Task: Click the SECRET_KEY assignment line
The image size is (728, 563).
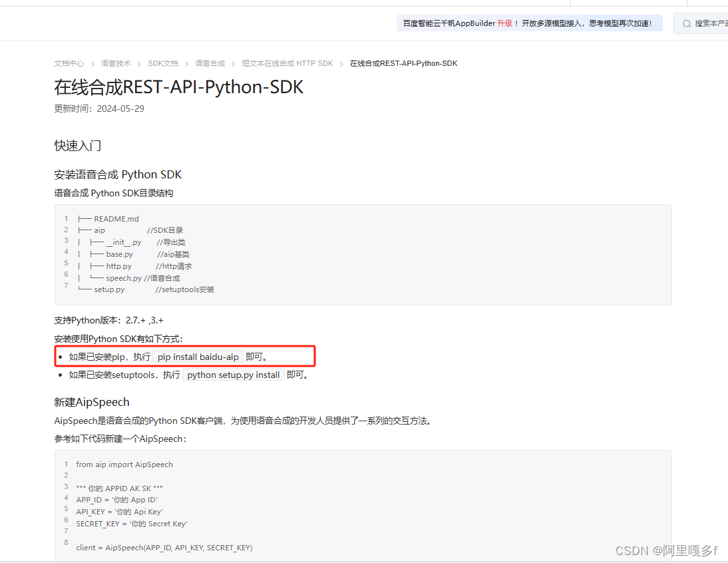Action: click(132, 524)
